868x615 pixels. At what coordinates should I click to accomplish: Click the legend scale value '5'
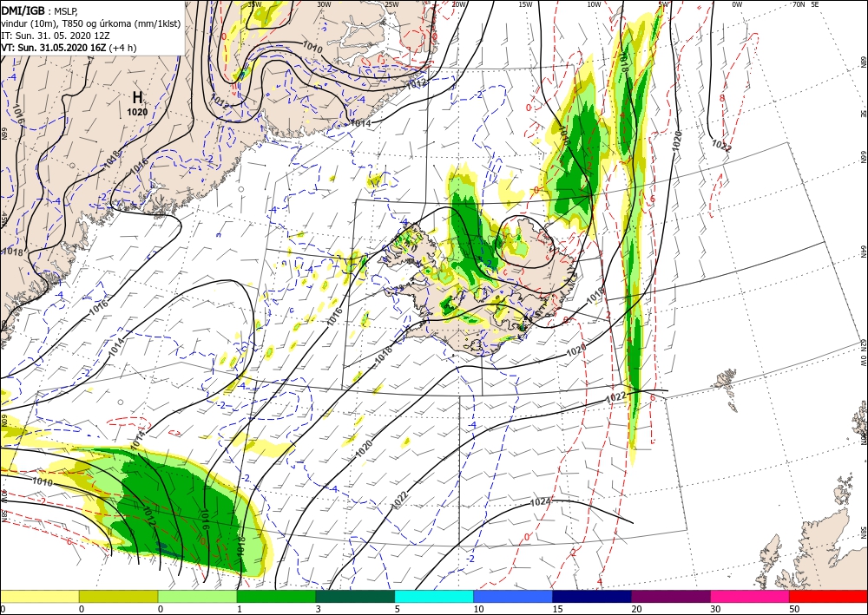[x=398, y=609]
